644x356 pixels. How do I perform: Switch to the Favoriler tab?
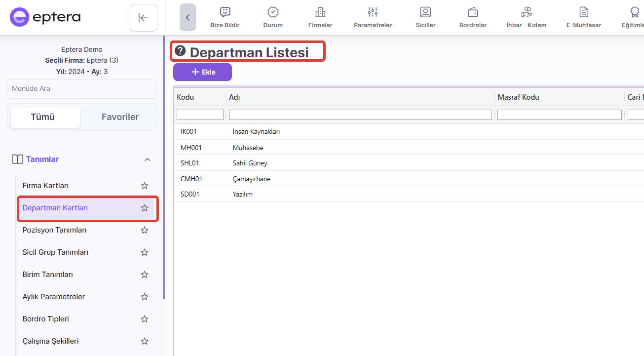click(x=120, y=117)
